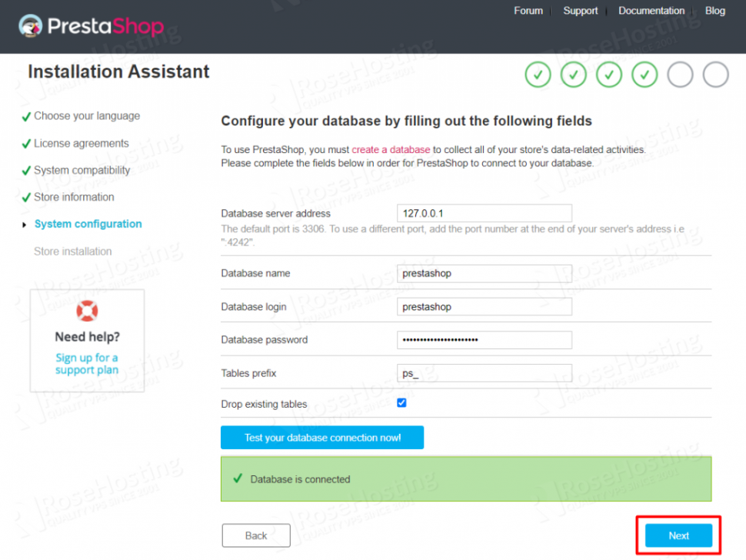Go to Choose your language step
Image resolution: width=746 pixels, height=560 pixels.
click(87, 116)
